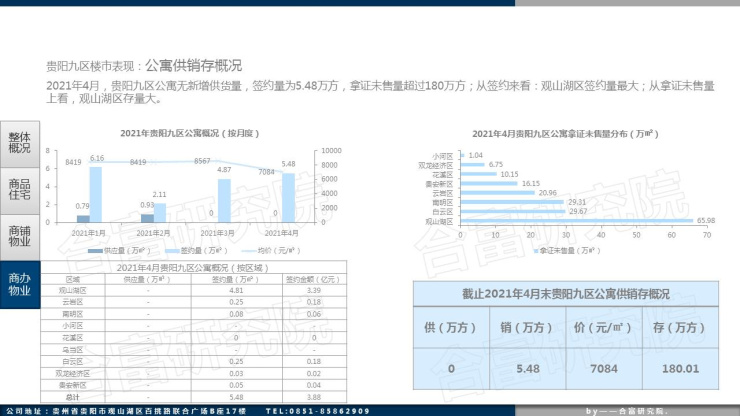Click the 0.79 supply label in January
Image resolution: width=740 pixels, height=416 pixels.
pyautogui.click(x=82, y=206)
